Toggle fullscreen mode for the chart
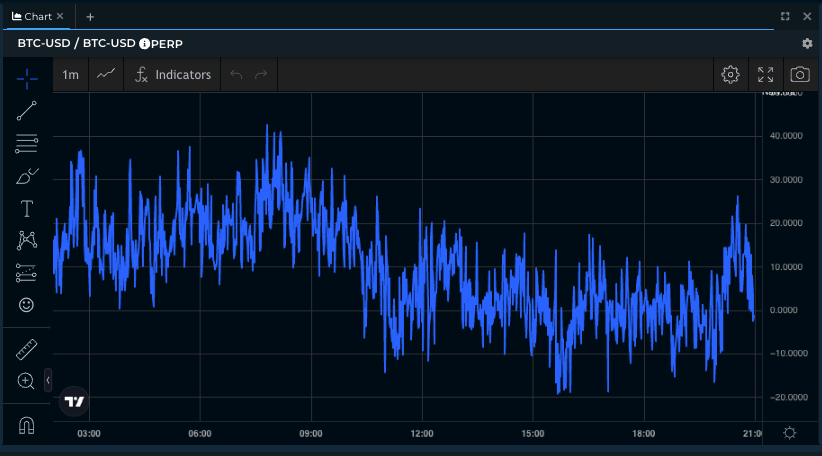Image resolution: width=822 pixels, height=456 pixels. pyautogui.click(x=765, y=75)
